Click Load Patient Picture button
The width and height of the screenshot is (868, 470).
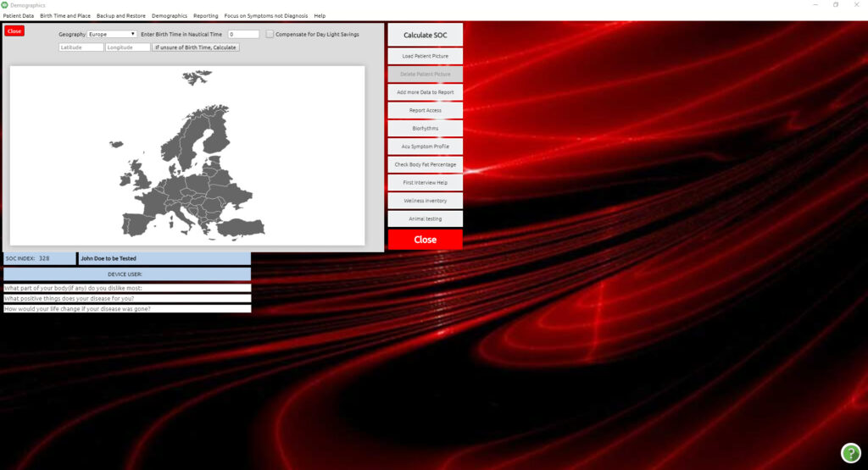coord(426,56)
